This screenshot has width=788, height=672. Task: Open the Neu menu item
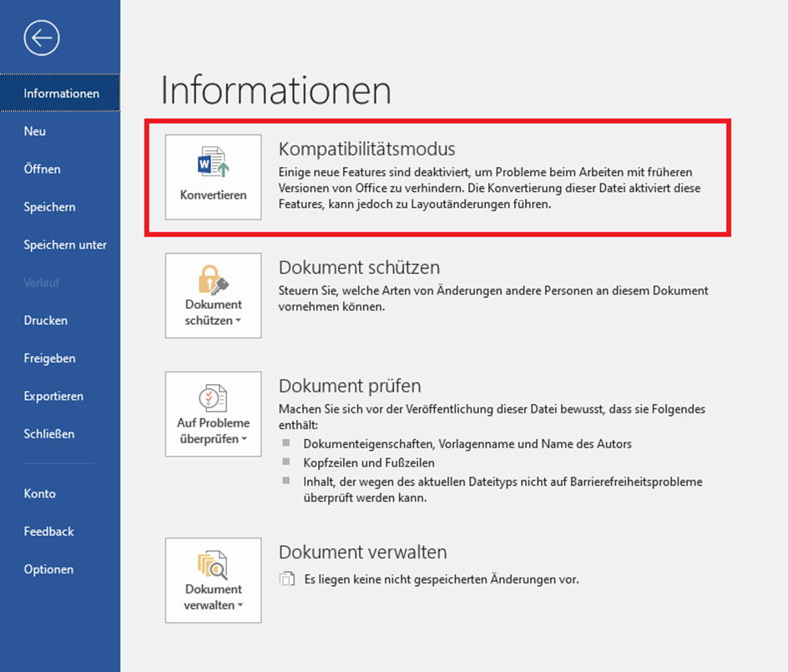[35, 131]
